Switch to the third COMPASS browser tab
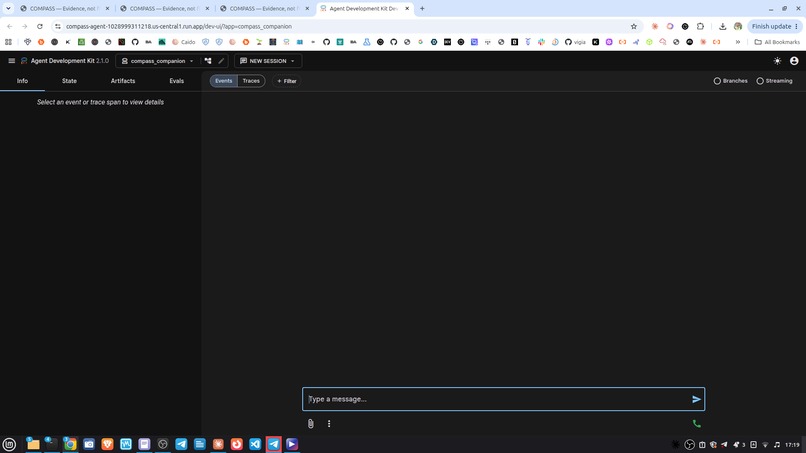 (x=264, y=8)
